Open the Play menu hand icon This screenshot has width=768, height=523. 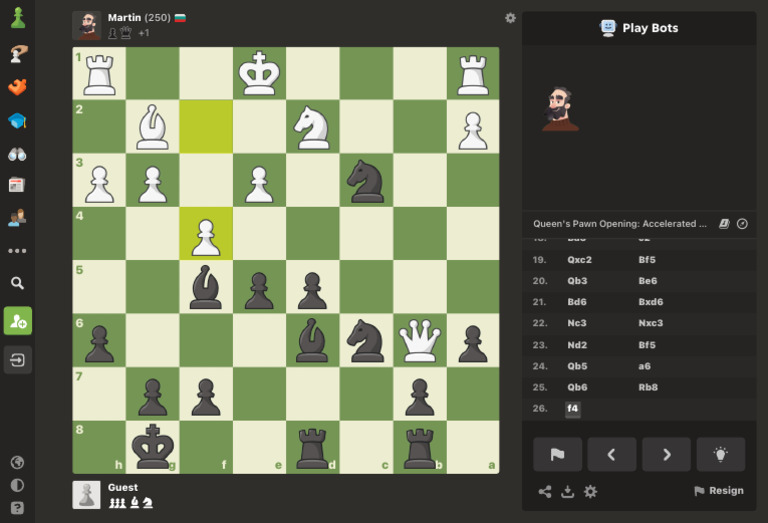pyautogui.click(x=18, y=53)
